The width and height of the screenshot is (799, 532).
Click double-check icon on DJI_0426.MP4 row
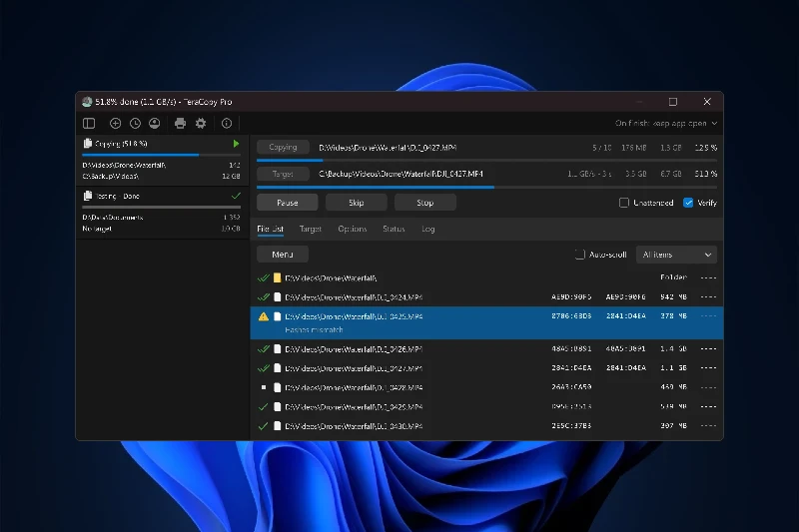[264, 349]
